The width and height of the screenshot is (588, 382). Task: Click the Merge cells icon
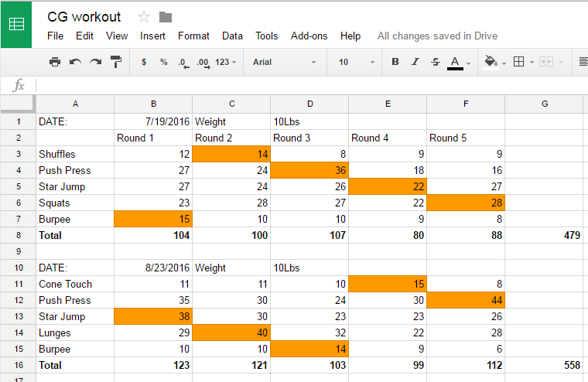coord(546,62)
